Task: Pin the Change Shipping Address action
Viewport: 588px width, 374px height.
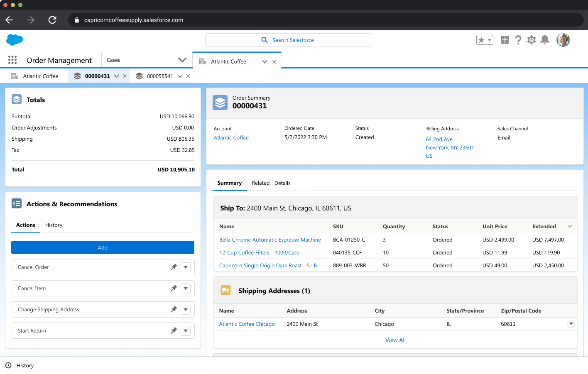Action: coord(174,309)
